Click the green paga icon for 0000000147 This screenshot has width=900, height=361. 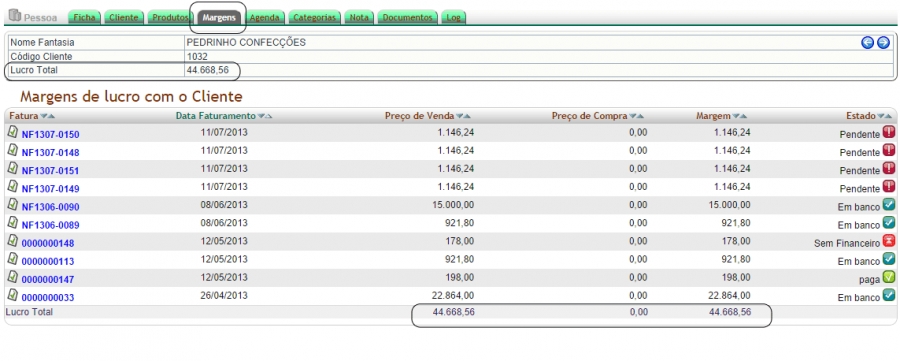889,277
